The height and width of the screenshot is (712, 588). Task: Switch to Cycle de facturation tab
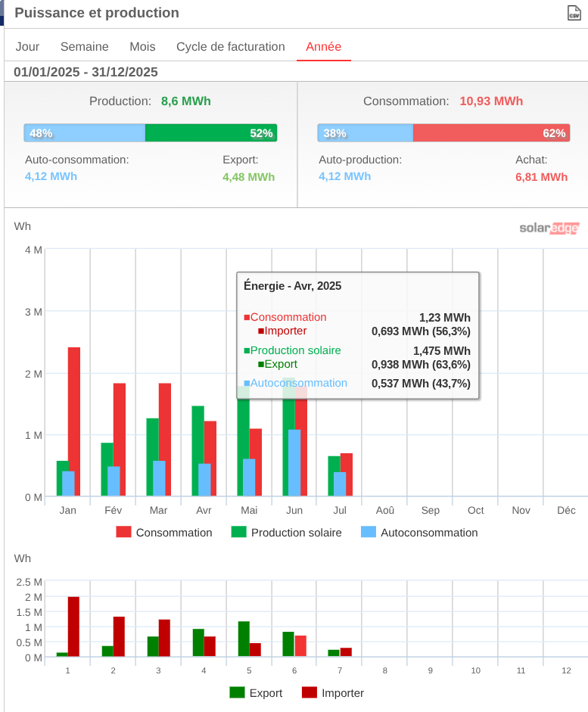[231, 47]
